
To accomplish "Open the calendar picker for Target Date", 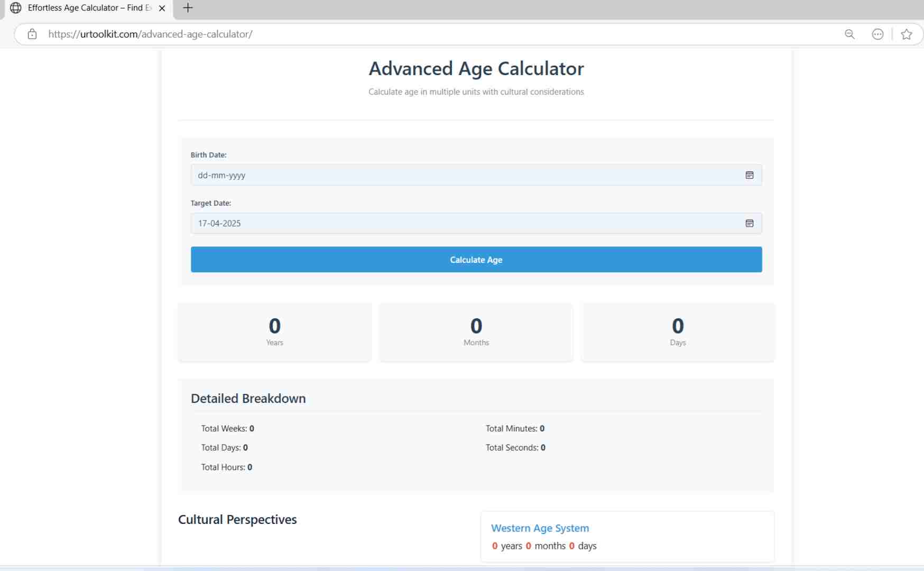I will pos(750,223).
